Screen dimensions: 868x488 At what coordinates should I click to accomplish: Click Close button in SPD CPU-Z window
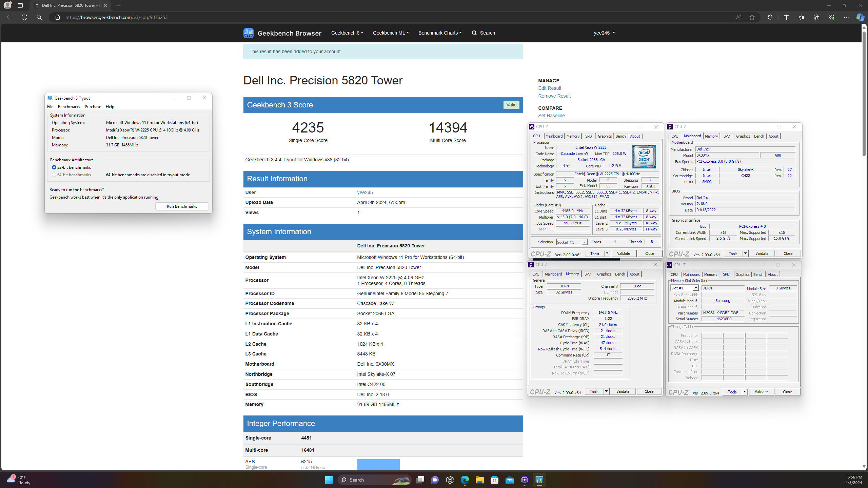[x=787, y=392]
